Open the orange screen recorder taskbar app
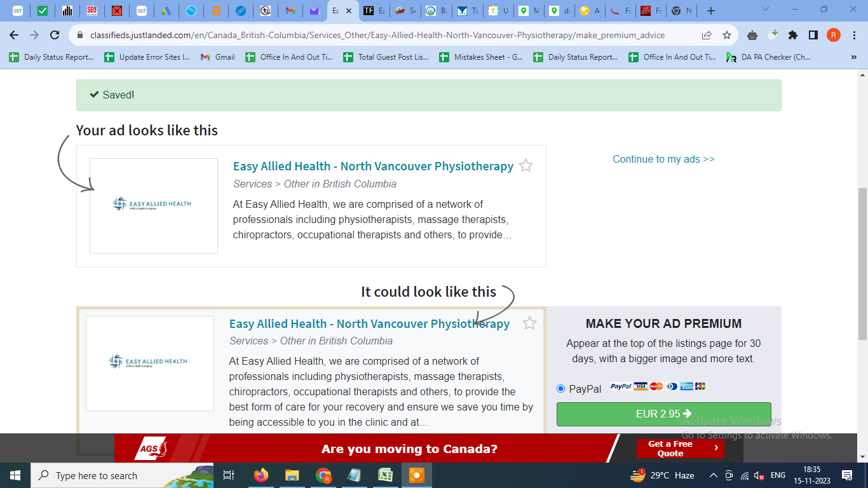This screenshot has height=488, width=868. tap(417, 475)
